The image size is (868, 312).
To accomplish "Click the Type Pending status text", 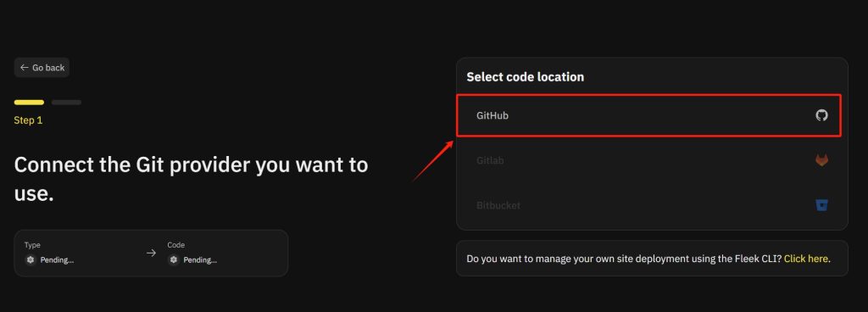I will (x=57, y=260).
